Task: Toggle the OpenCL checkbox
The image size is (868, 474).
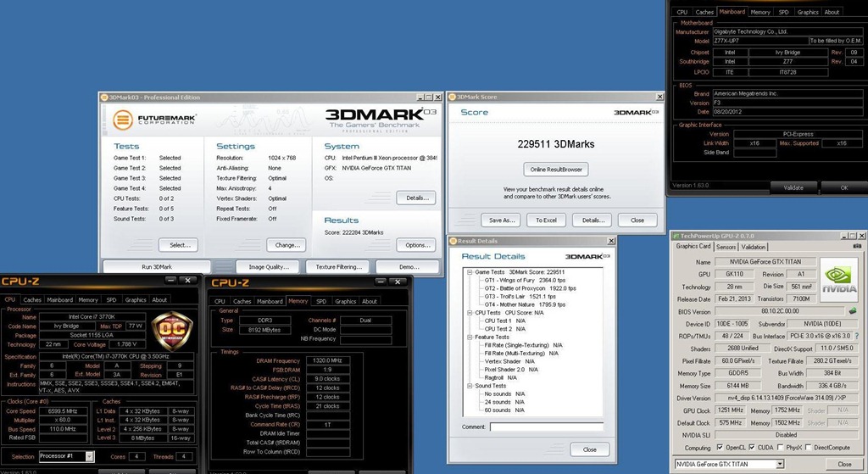Action: [x=720, y=448]
